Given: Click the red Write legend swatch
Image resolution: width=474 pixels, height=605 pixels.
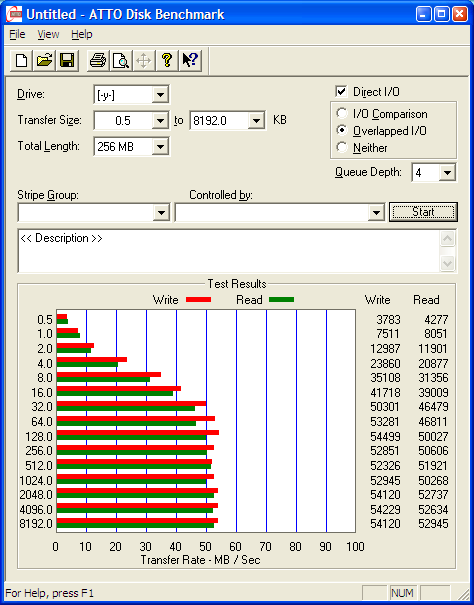Looking at the screenshot, I should [198, 299].
